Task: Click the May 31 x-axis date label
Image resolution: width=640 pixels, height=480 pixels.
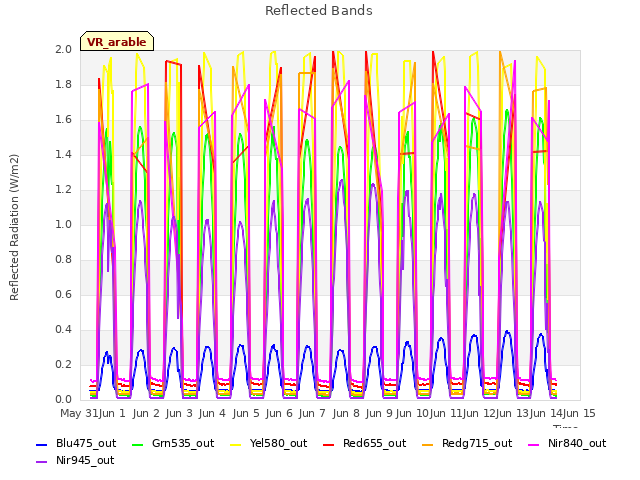Action: (79, 413)
